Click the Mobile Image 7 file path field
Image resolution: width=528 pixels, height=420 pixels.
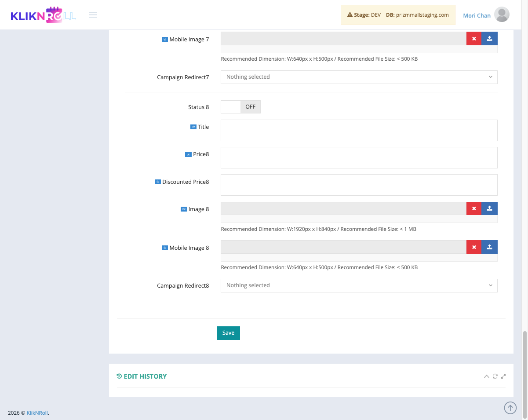[x=343, y=39]
